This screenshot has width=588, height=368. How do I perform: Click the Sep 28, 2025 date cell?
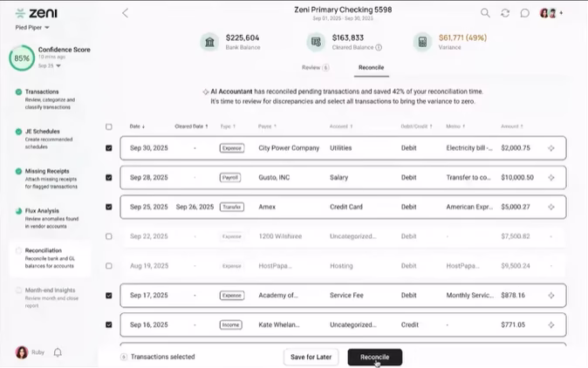coord(149,177)
